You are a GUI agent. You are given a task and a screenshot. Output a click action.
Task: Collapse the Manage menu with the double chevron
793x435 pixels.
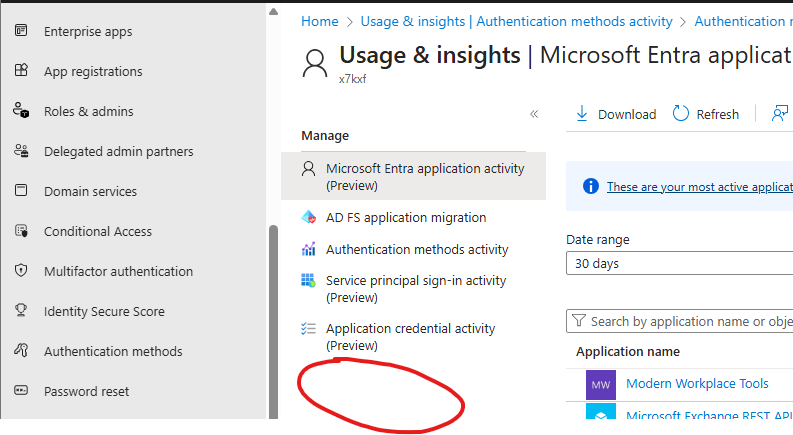(x=534, y=114)
